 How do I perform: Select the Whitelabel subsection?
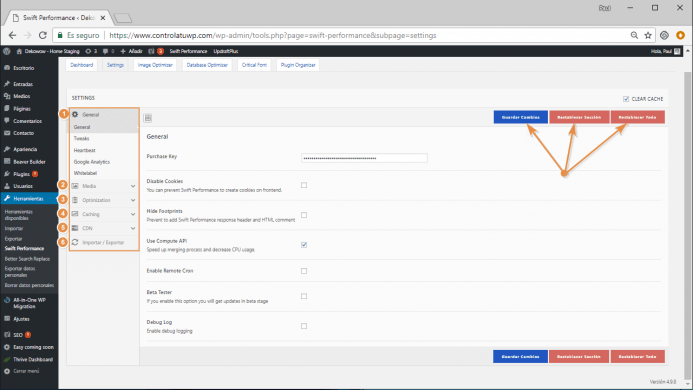85,173
